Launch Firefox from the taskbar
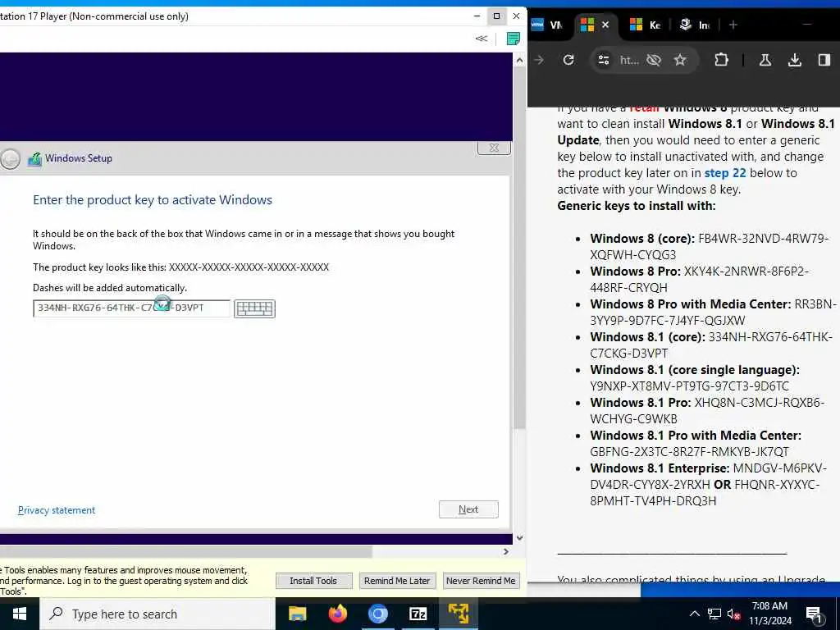This screenshot has width=840, height=630. pyautogui.click(x=337, y=614)
